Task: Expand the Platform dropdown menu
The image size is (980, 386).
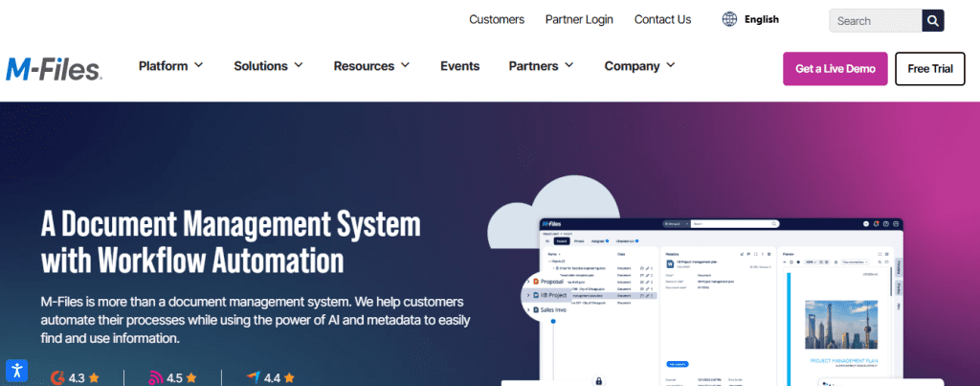Action: pyautogui.click(x=170, y=66)
